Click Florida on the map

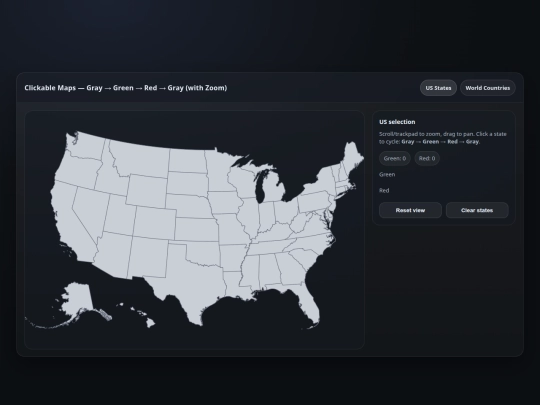click(308, 303)
